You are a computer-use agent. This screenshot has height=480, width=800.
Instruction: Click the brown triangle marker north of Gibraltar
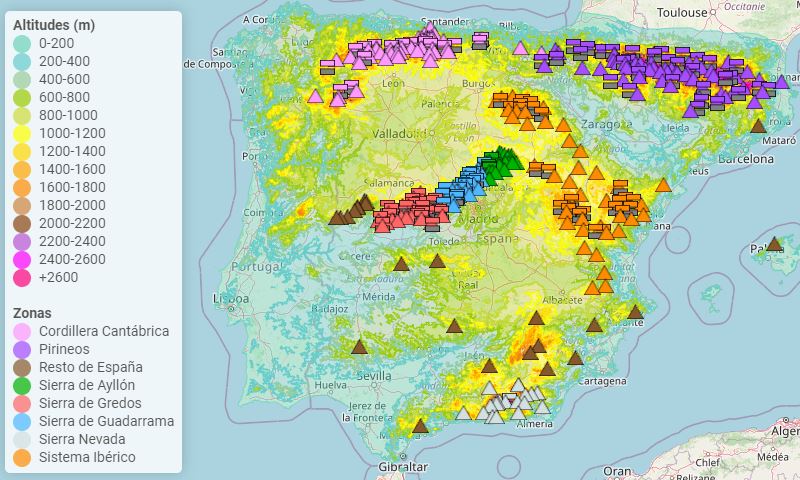click(420, 426)
